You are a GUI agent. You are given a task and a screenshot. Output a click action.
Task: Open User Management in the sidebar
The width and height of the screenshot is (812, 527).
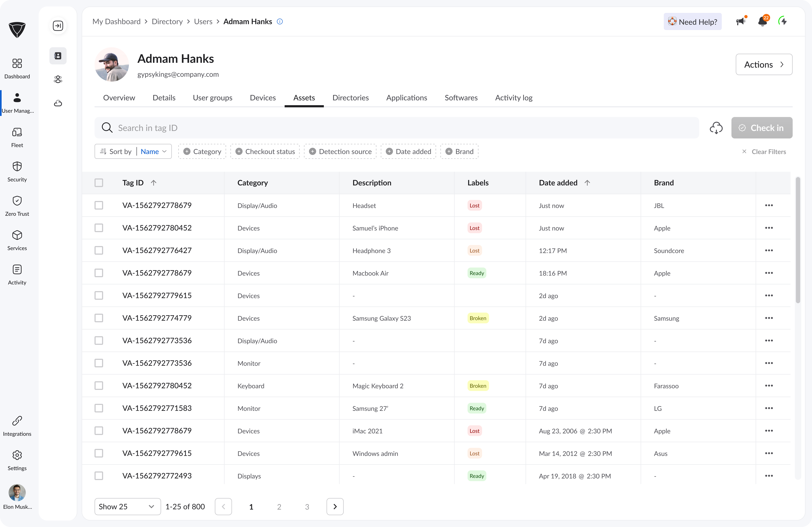pyautogui.click(x=17, y=103)
